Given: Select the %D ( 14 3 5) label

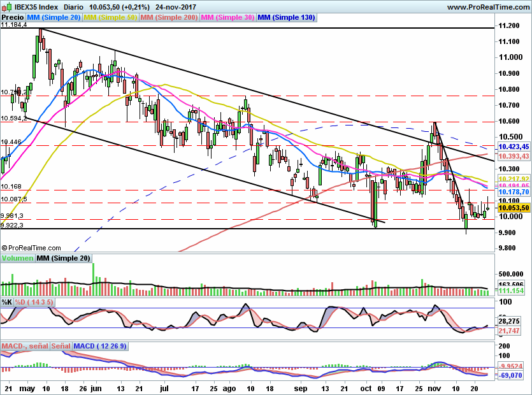Looking at the screenshot, I should click(x=34, y=302).
